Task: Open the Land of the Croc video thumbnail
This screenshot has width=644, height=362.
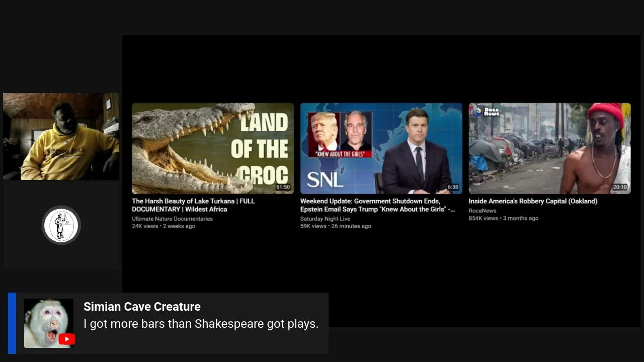Action: 213,148
